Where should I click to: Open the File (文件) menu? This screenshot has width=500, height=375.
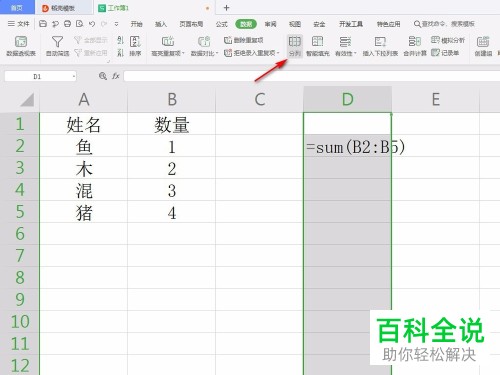[19, 24]
